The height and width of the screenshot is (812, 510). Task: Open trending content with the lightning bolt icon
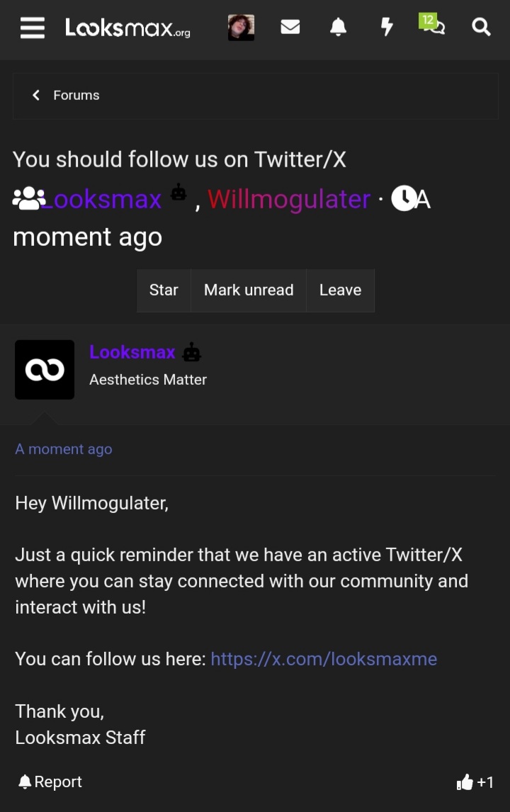click(386, 27)
